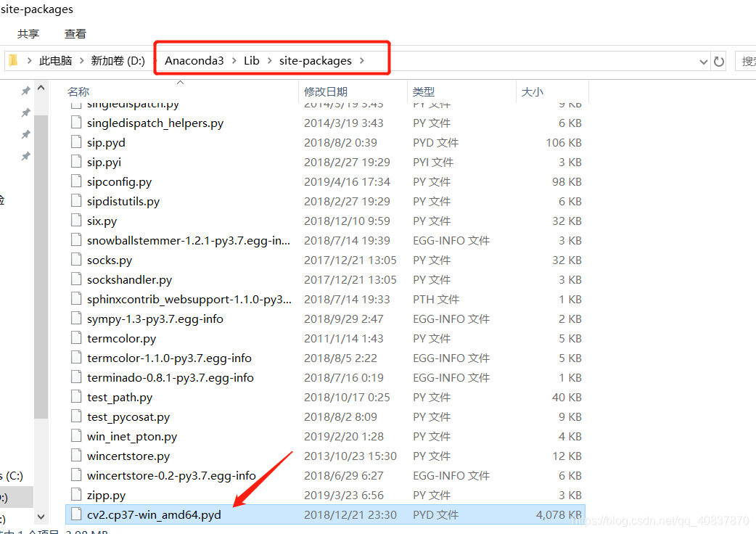Click date 2018/12/21 23:30 of cv2 file
The image size is (756, 534).
(350, 514)
